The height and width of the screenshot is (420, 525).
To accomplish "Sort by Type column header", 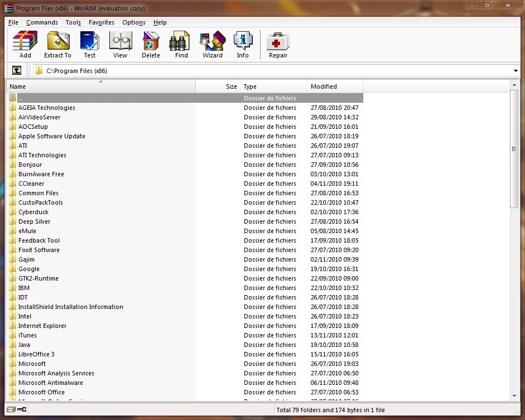I will (273, 86).
